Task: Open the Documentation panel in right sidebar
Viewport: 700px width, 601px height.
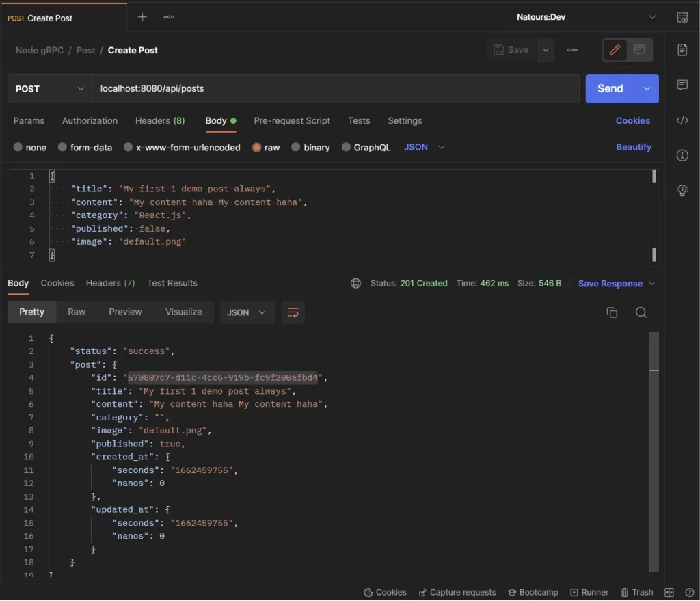Action: (x=682, y=49)
